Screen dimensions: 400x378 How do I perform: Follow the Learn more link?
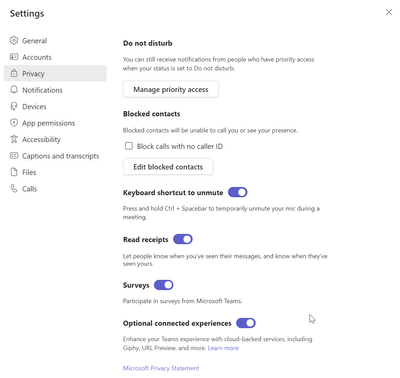pyautogui.click(x=223, y=348)
